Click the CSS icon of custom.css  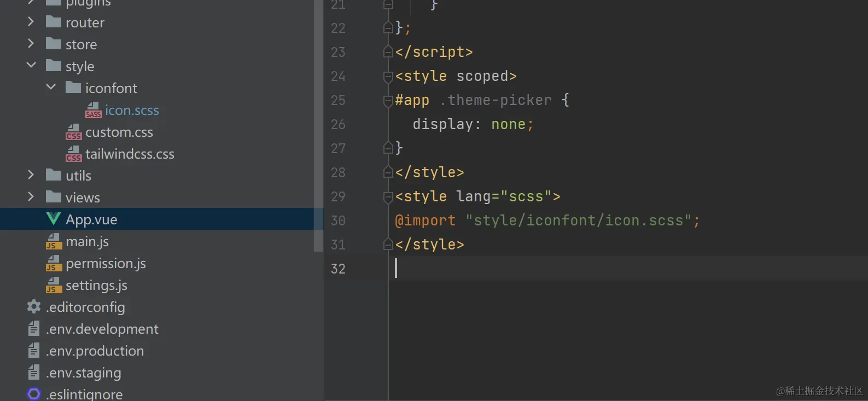pos(73,132)
